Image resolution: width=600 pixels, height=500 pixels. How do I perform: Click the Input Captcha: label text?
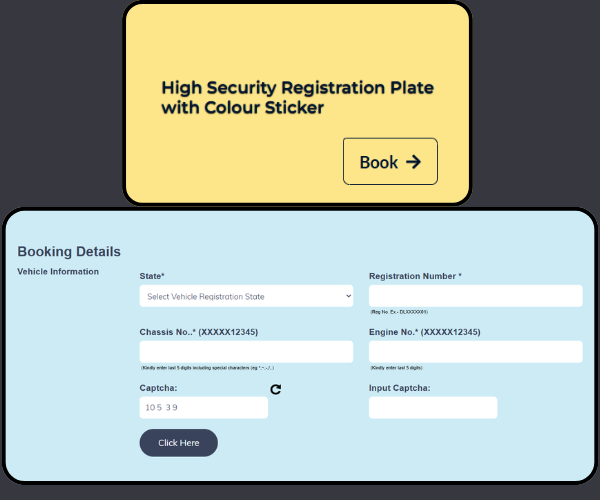(x=399, y=388)
